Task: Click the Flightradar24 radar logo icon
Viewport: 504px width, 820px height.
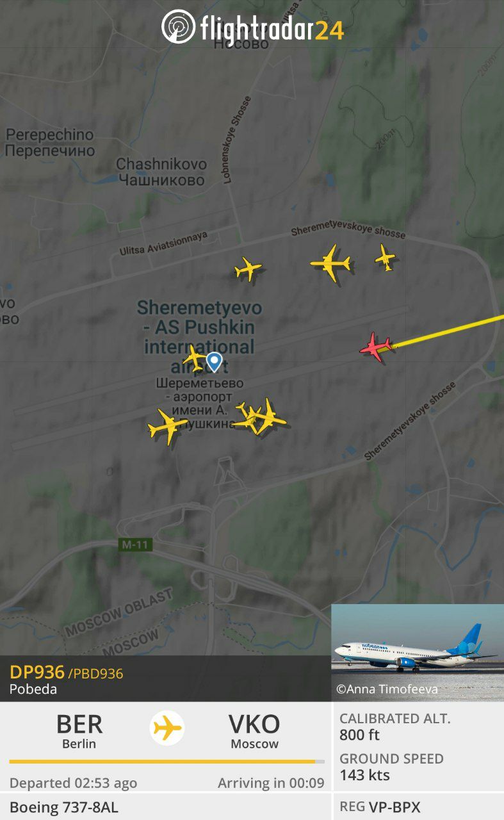Action: click(x=178, y=27)
